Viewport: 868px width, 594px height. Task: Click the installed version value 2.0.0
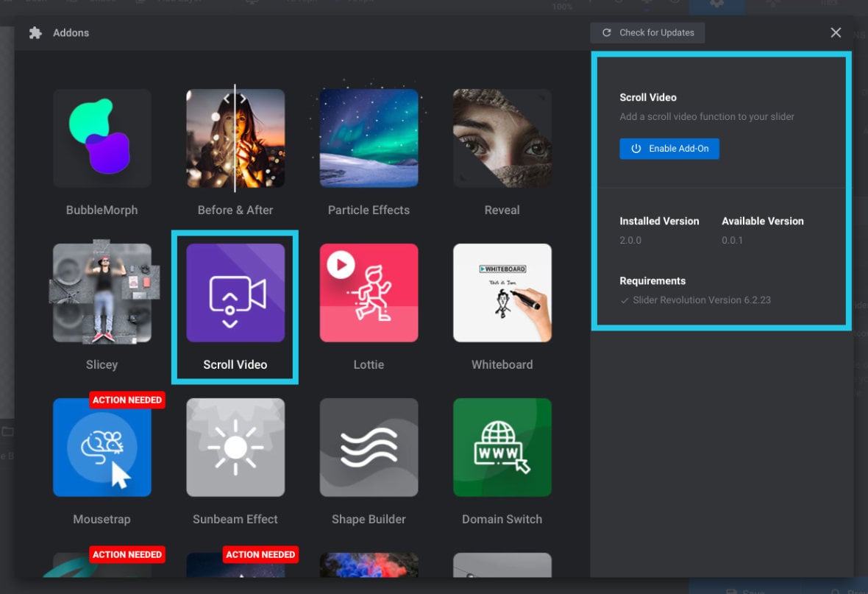pos(630,241)
